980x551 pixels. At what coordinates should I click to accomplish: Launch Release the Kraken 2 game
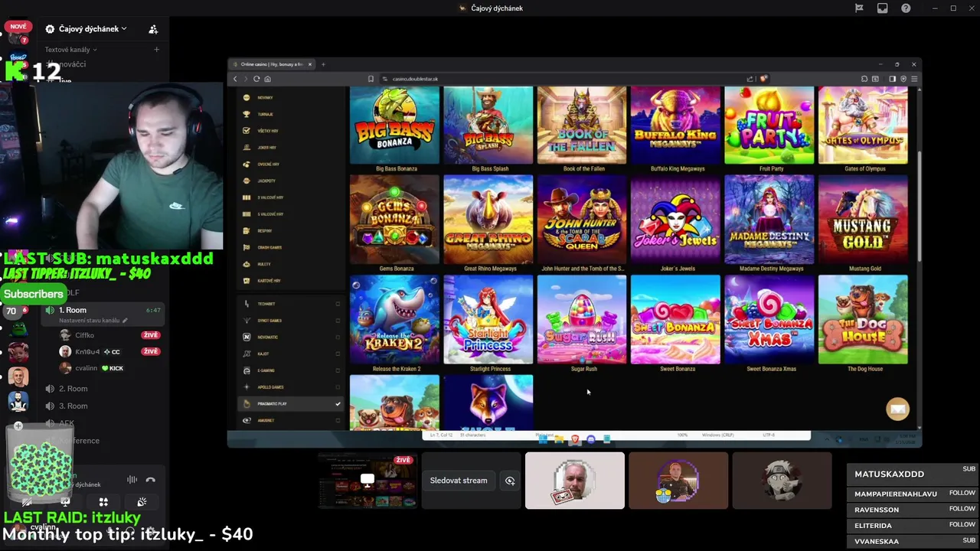[395, 319]
